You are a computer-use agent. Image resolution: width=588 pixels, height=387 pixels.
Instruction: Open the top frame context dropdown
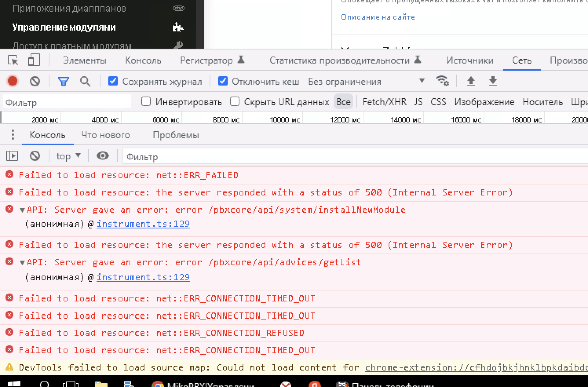pos(68,156)
